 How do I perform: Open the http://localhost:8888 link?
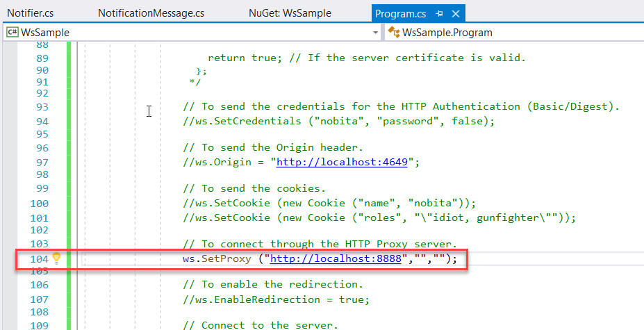click(x=335, y=259)
